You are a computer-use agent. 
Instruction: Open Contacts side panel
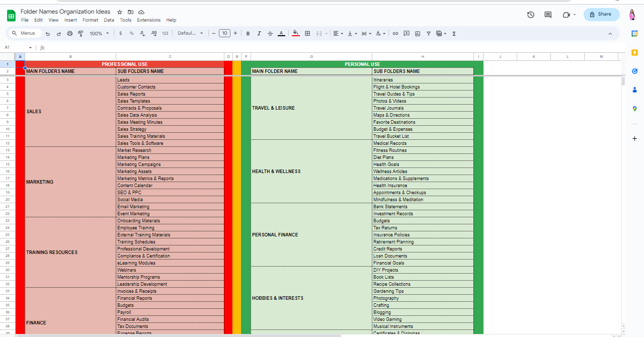point(634,90)
